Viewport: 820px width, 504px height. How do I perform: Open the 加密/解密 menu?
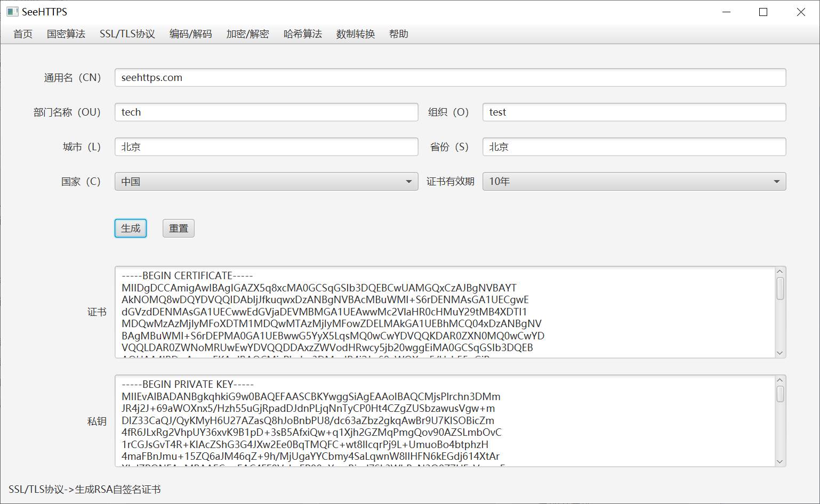coord(248,34)
